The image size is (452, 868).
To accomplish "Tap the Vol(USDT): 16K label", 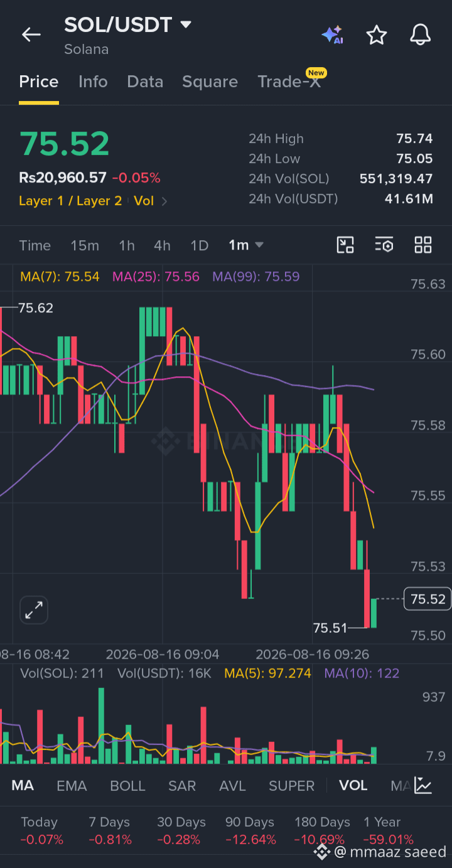I will (x=164, y=674).
